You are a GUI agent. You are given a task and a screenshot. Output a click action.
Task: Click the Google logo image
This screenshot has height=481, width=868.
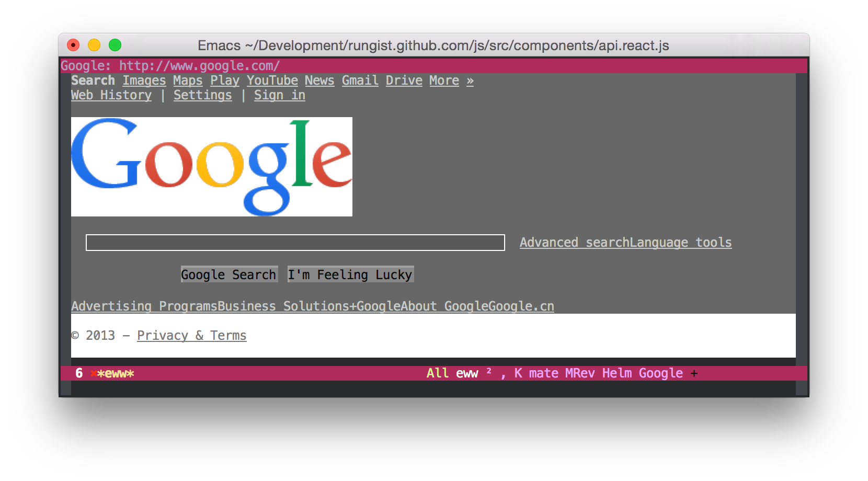click(212, 167)
